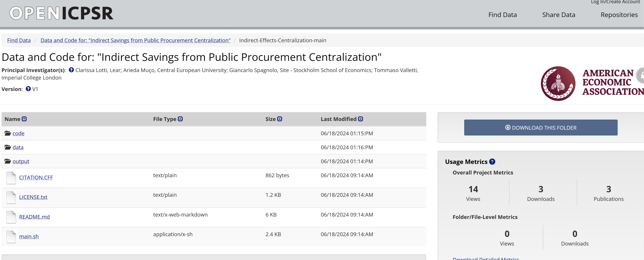
Task: Sort files by File Type
Action: pyautogui.click(x=180, y=119)
